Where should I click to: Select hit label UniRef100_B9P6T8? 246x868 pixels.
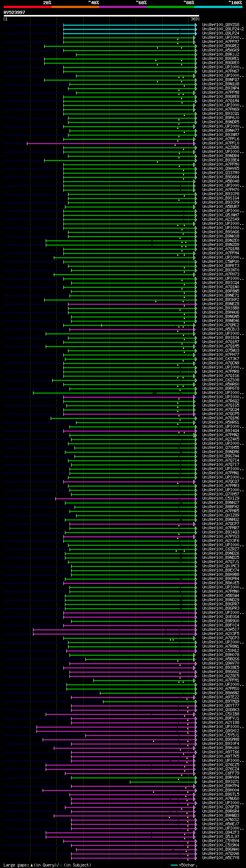coord(221,389)
